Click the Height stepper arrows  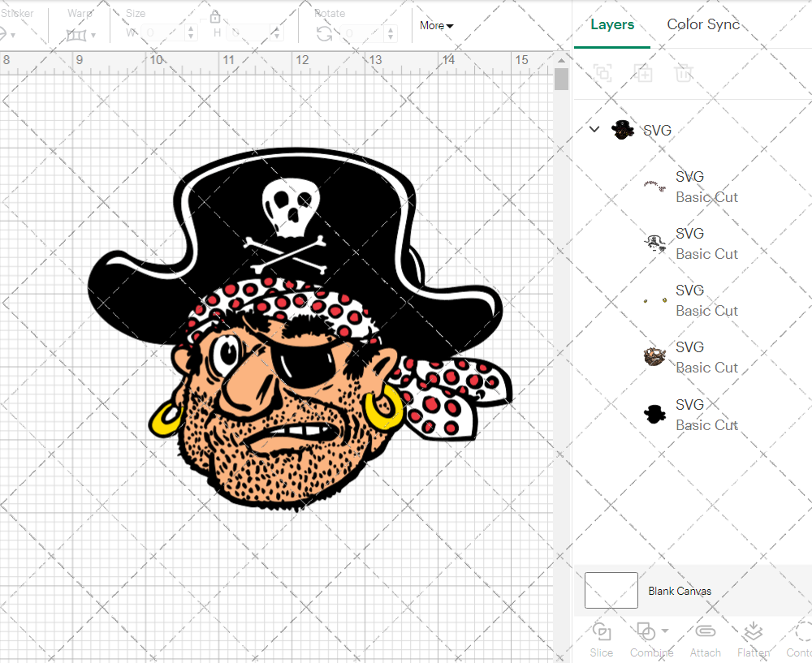coord(277,33)
